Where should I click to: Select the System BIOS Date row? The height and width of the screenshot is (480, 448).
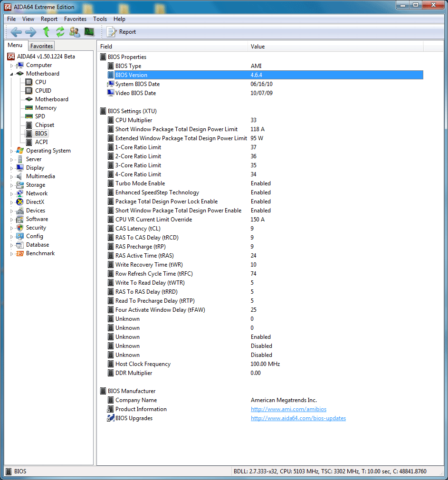(265, 84)
